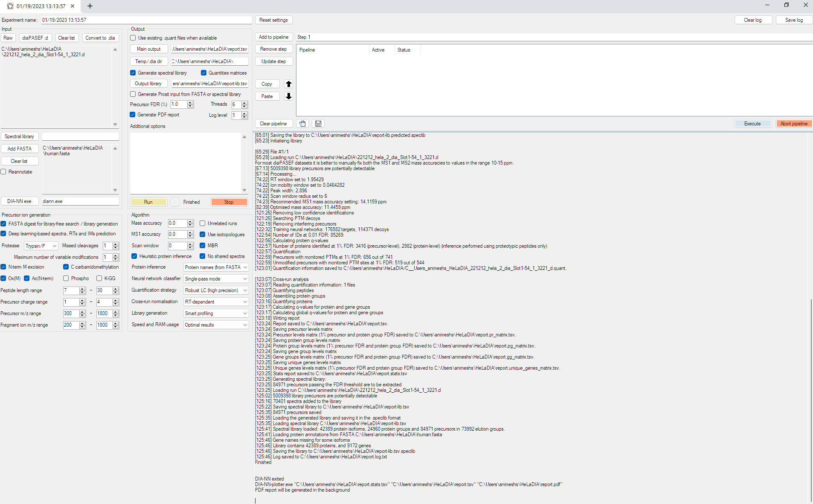The height and width of the screenshot is (504, 813).
Task: Enable Use existing .quant files when available
Action: pyautogui.click(x=133, y=38)
